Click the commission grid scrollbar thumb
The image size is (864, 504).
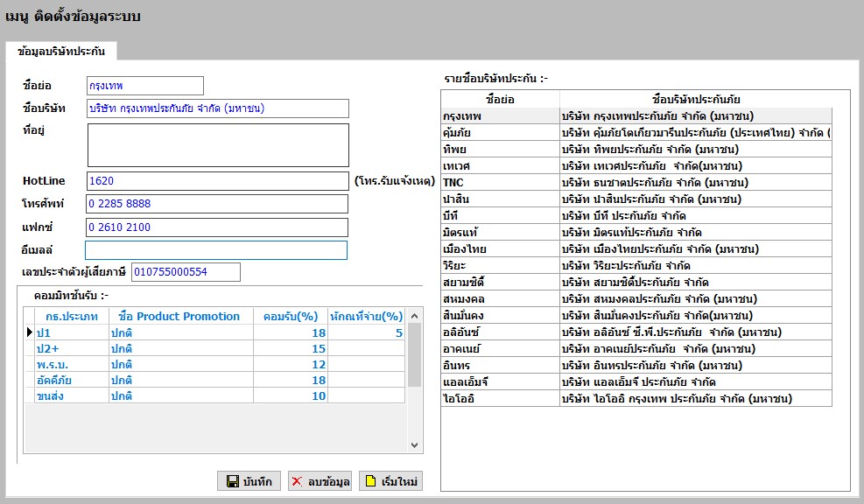coord(414,355)
